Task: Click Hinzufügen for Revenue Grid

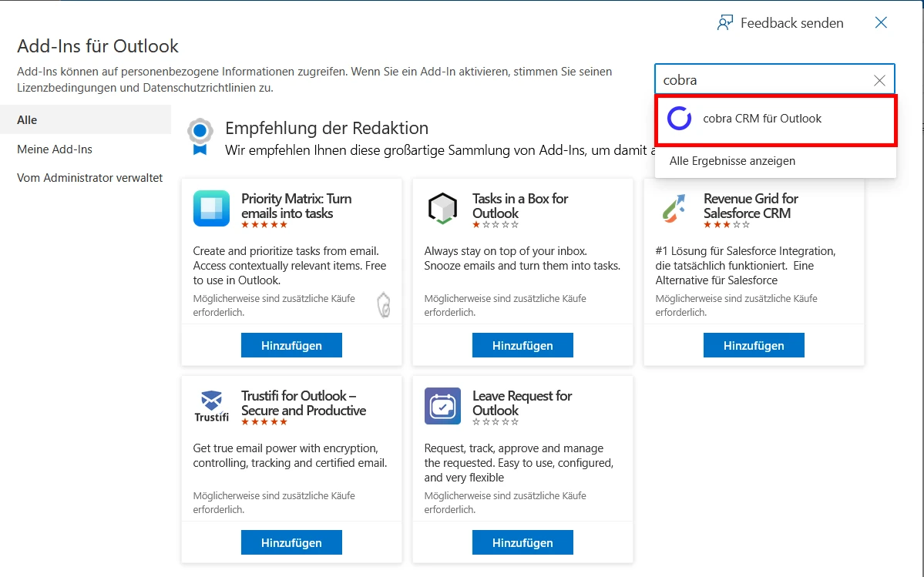Action: point(754,344)
